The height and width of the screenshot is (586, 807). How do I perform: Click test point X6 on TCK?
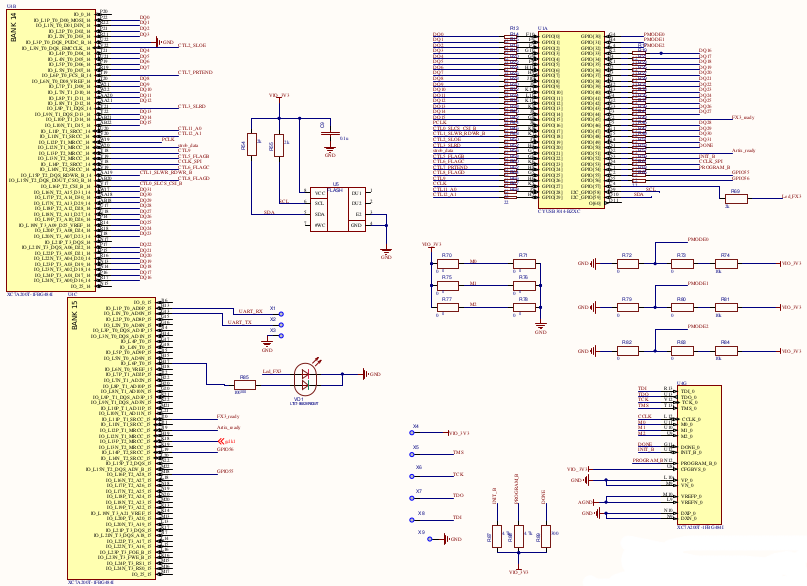click(412, 476)
